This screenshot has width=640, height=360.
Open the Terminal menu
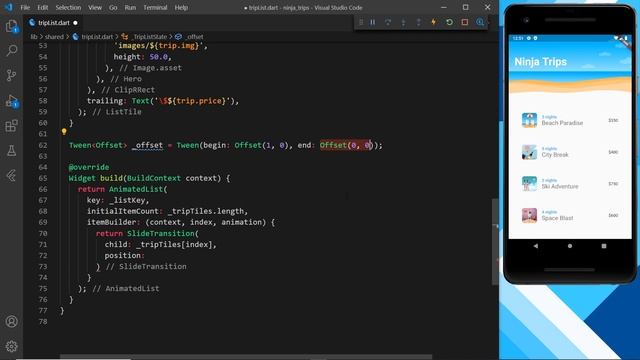pyautogui.click(x=155, y=7)
